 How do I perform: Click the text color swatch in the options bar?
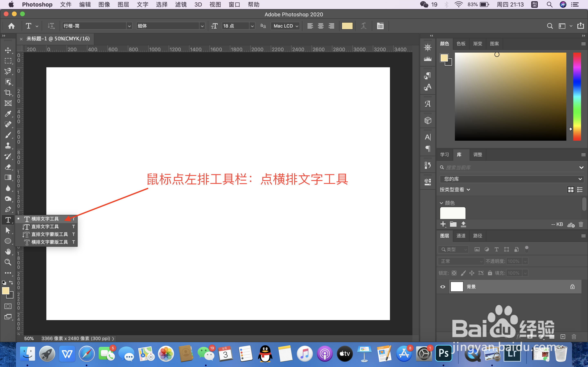click(347, 26)
